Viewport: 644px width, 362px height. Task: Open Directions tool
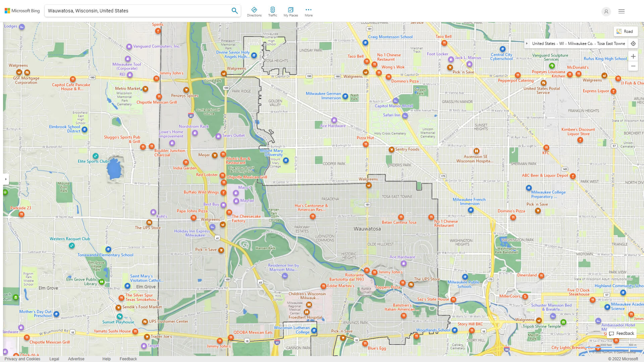coord(254,12)
